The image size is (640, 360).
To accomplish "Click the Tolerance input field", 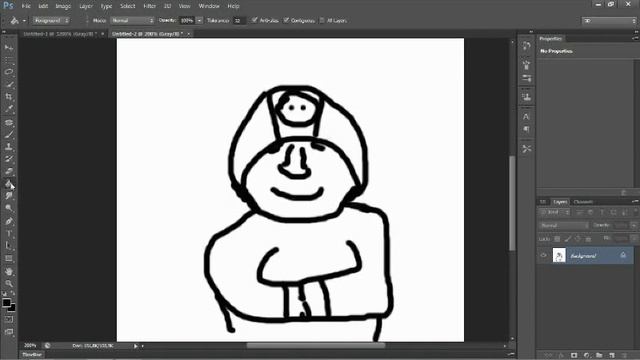I will pos(239,20).
